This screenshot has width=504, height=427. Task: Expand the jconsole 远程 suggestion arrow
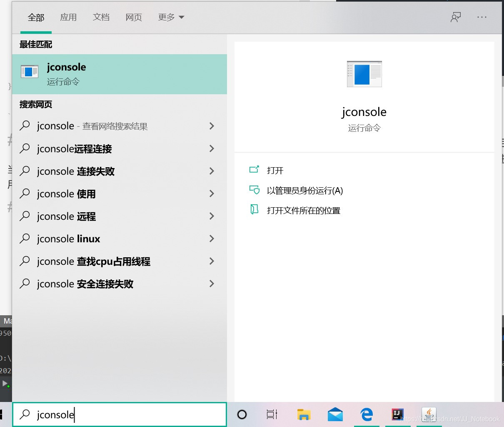(x=212, y=216)
